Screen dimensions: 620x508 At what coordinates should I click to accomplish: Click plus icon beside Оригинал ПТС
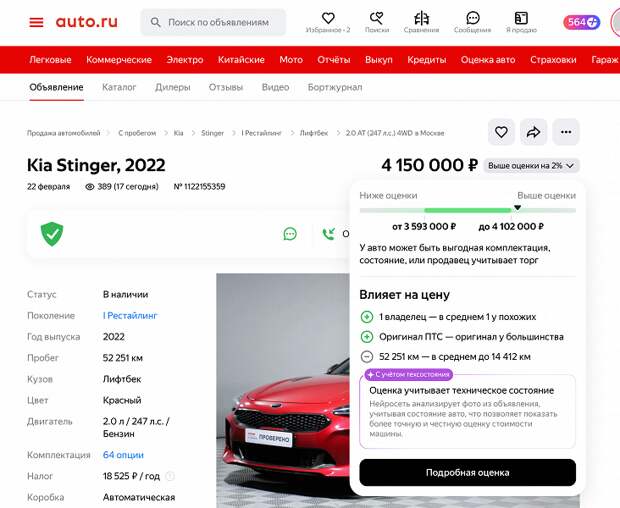tap(367, 337)
